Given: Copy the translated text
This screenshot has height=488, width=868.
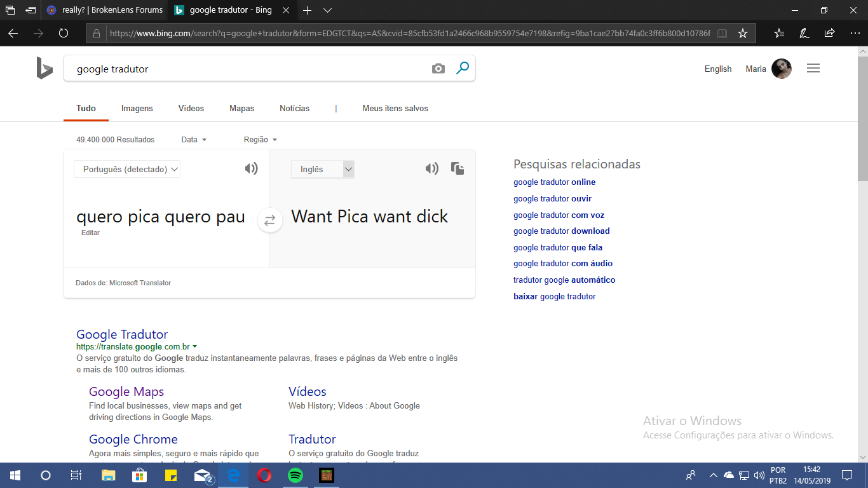Looking at the screenshot, I should point(458,168).
